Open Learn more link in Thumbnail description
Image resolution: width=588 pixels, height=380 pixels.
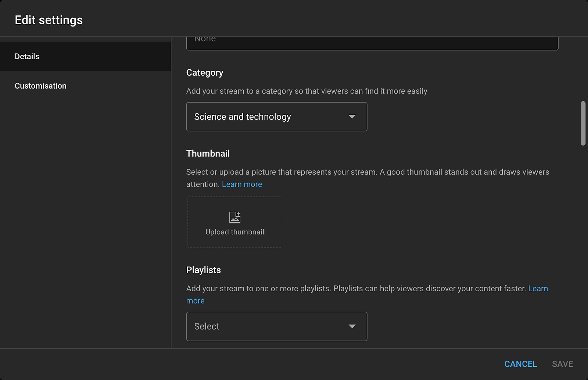[x=242, y=184]
